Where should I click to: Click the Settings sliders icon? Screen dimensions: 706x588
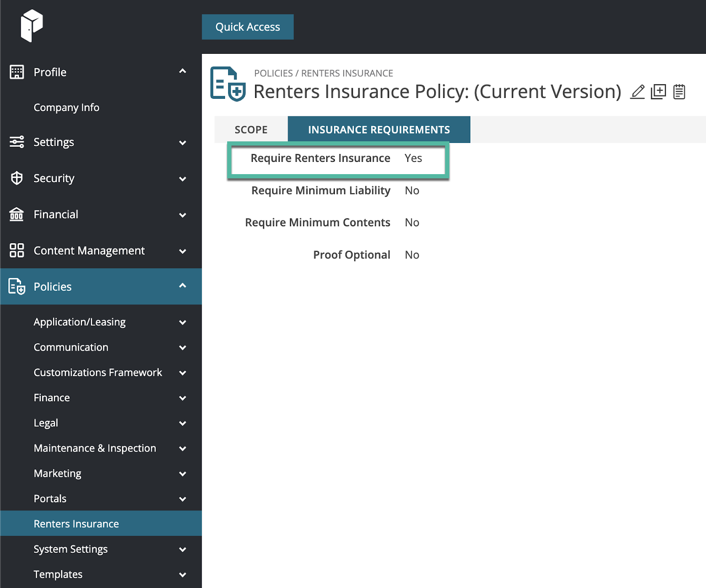coord(17,142)
